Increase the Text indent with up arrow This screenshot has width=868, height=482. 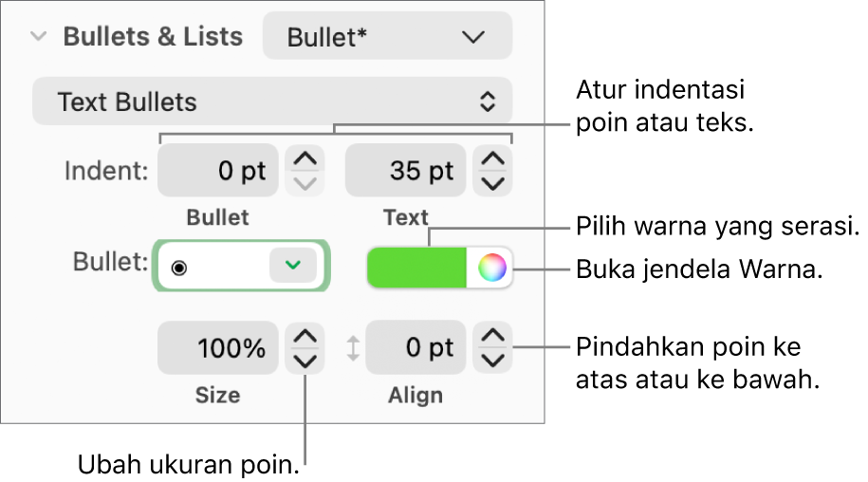pyautogui.click(x=492, y=159)
